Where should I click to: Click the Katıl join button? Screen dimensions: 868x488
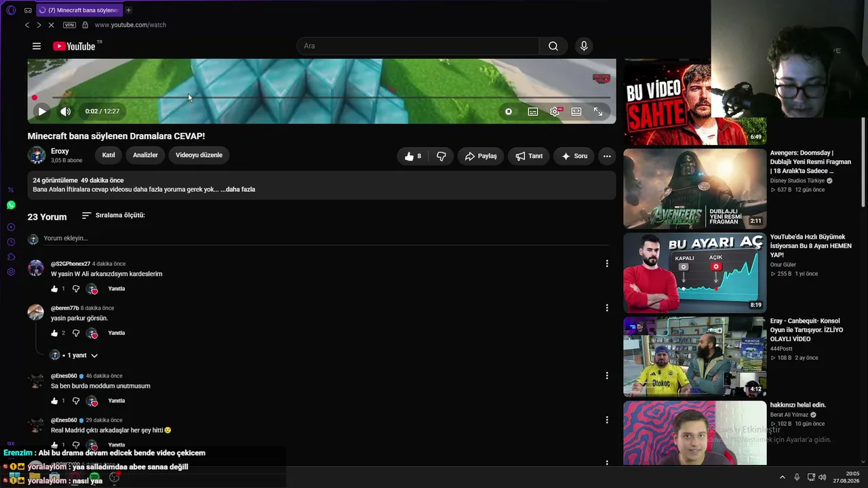(108, 155)
